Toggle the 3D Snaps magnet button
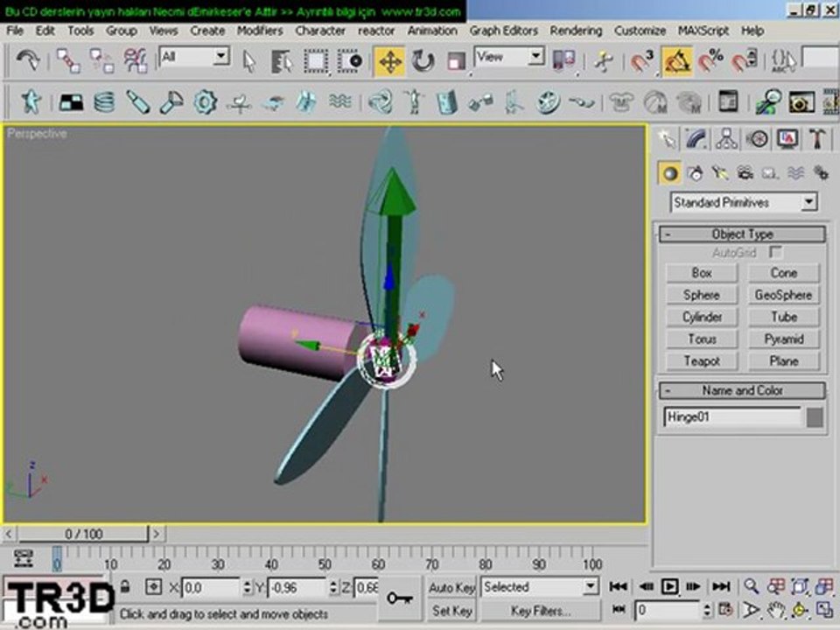 click(x=641, y=61)
